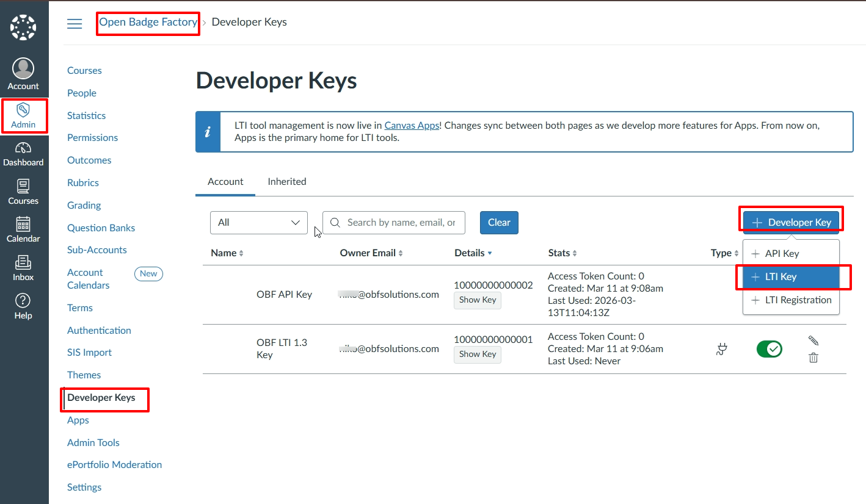Screen dimensions: 866x504
Task: Open Courses in the dark global navigation bar
Action: (x=23, y=192)
